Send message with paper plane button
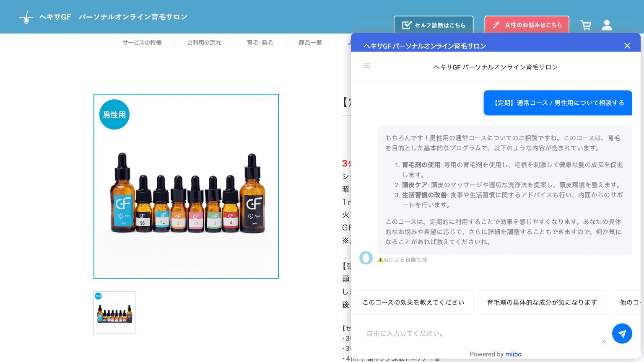This screenshot has height=362, width=644. click(622, 334)
